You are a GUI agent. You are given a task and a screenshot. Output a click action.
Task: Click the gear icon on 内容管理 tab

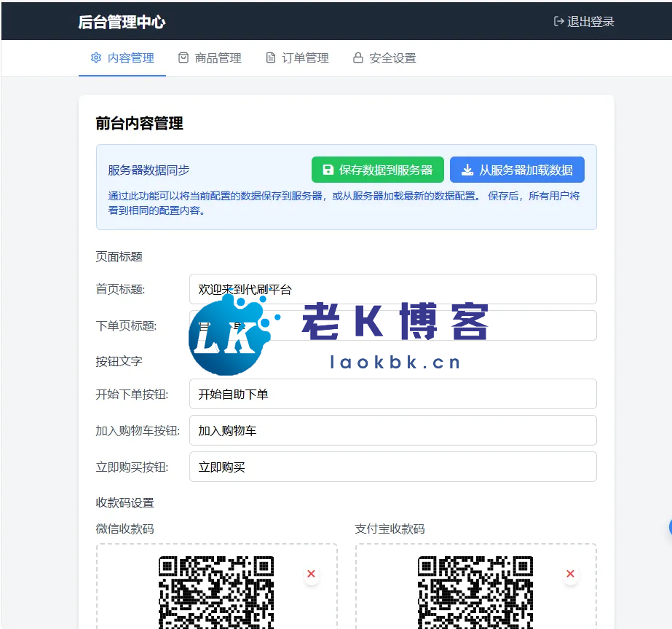click(95, 58)
